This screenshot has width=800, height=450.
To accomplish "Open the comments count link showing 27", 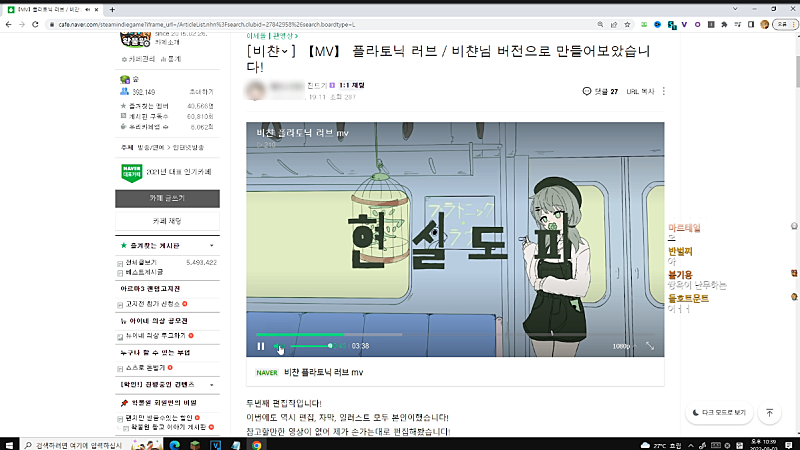I will (x=601, y=91).
